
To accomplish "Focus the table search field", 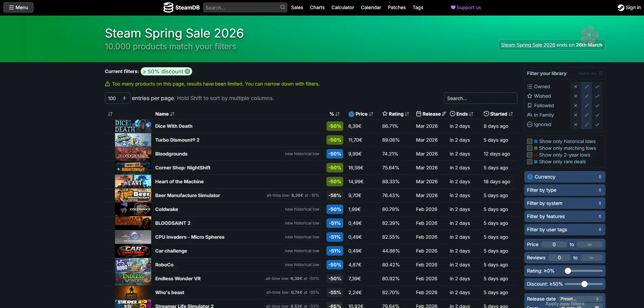I will [481, 98].
